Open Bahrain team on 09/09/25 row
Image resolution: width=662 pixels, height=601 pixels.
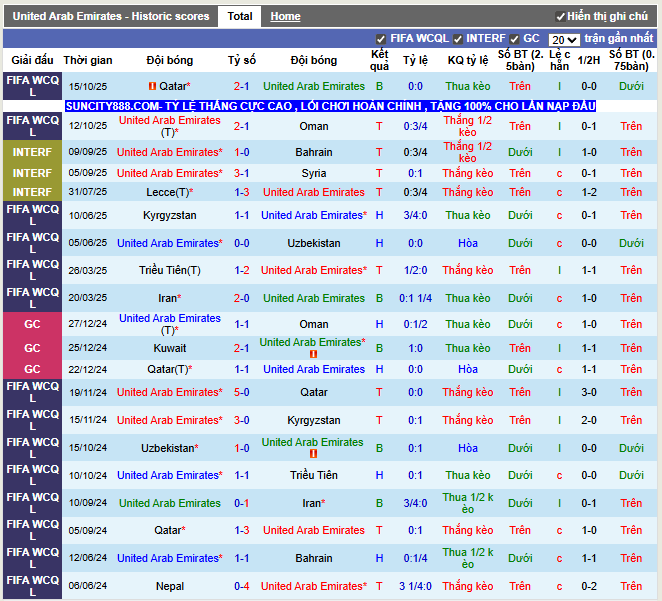[x=314, y=152]
